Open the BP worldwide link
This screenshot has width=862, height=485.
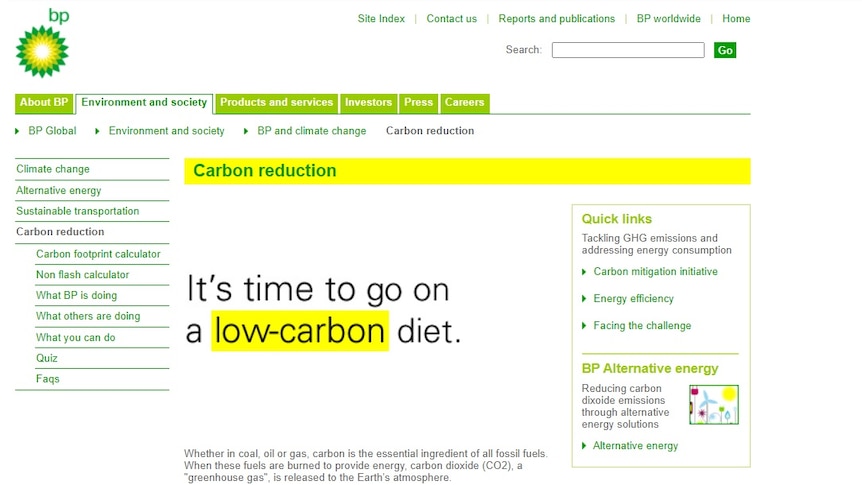668,19
